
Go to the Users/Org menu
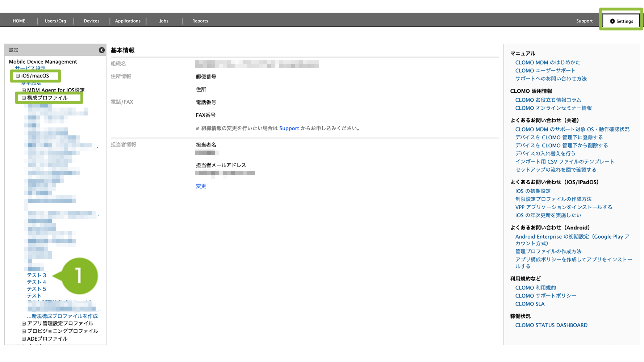[x=55, y=21]
